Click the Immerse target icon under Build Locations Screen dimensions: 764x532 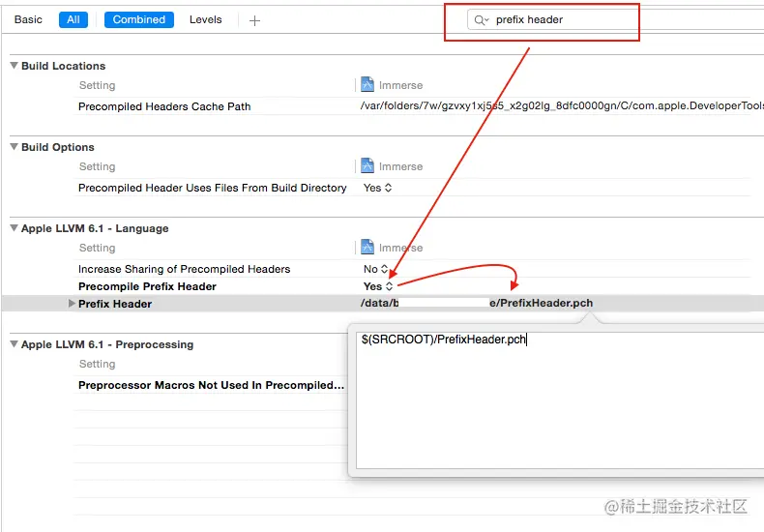tap(367, 84)
